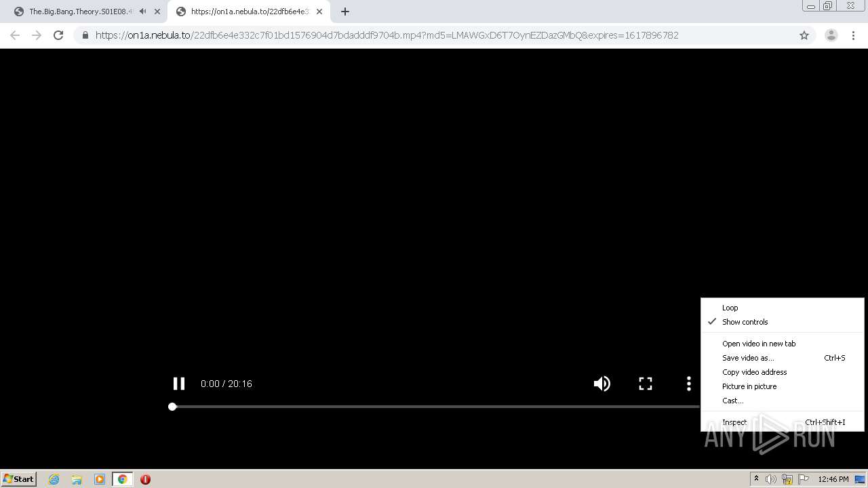Image resolution: width=868 pixels, height=488 pixels.
Task: Choose Copy video address
Action: click(x=783, y=372)
